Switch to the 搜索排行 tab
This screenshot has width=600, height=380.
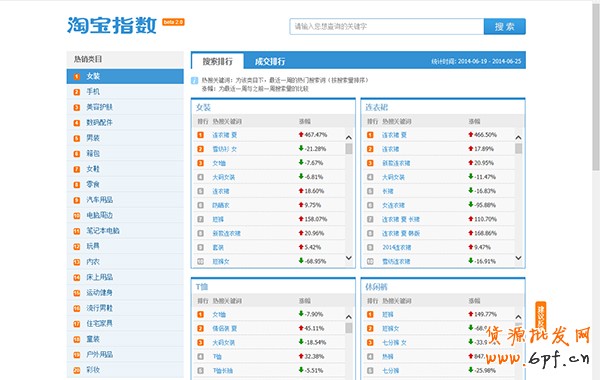217,61
